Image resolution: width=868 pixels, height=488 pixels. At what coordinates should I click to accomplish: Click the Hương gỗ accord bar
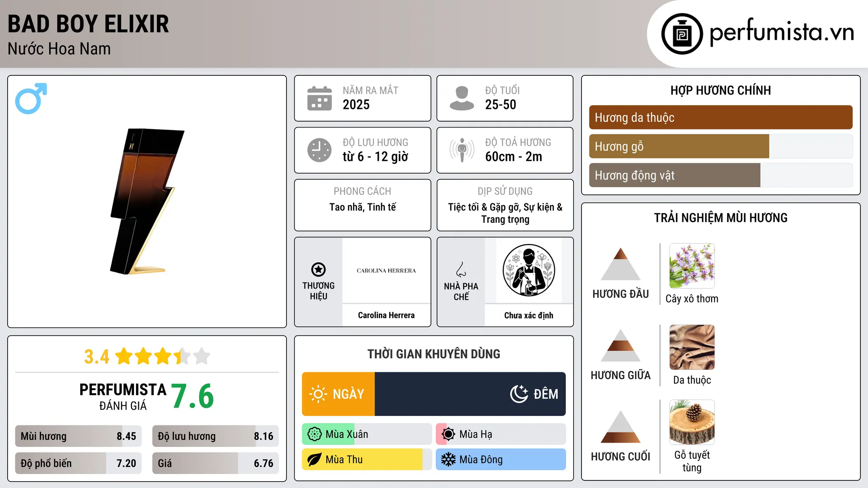[x=721, y=146]
